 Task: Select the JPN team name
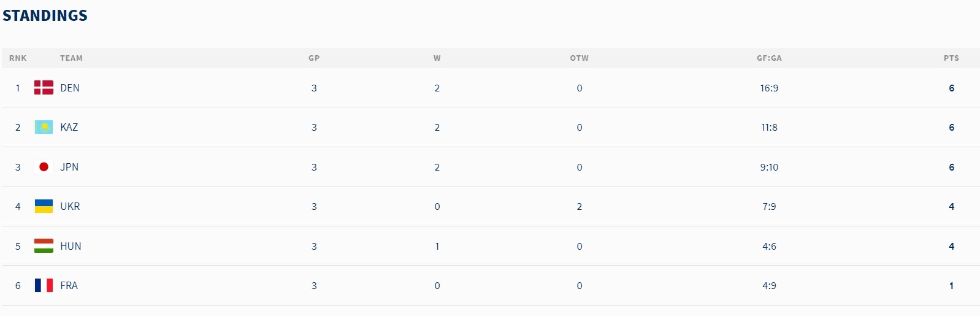point(69,167)
